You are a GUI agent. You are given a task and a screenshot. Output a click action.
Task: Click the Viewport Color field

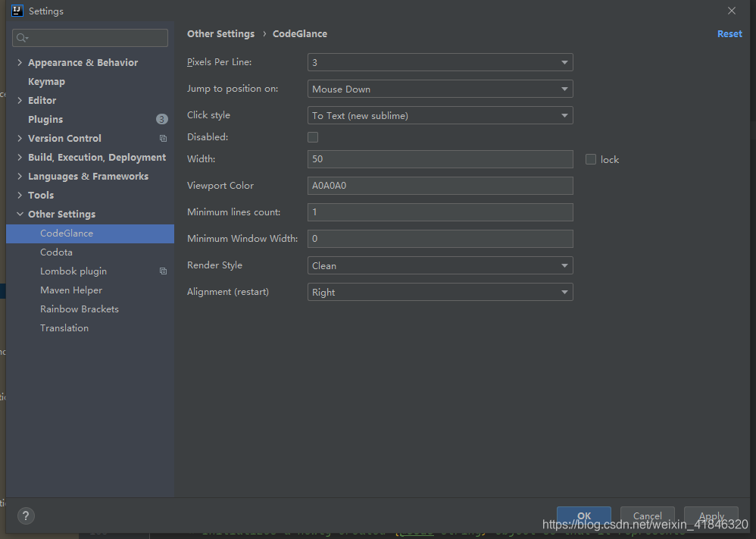click(440, 186)
